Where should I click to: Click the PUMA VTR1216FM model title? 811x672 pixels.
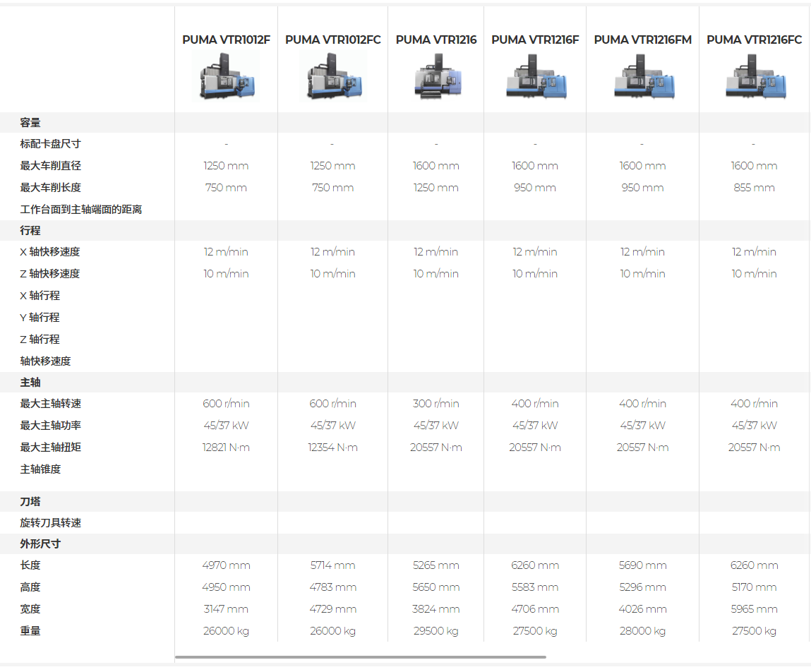(x=643, y=40)
